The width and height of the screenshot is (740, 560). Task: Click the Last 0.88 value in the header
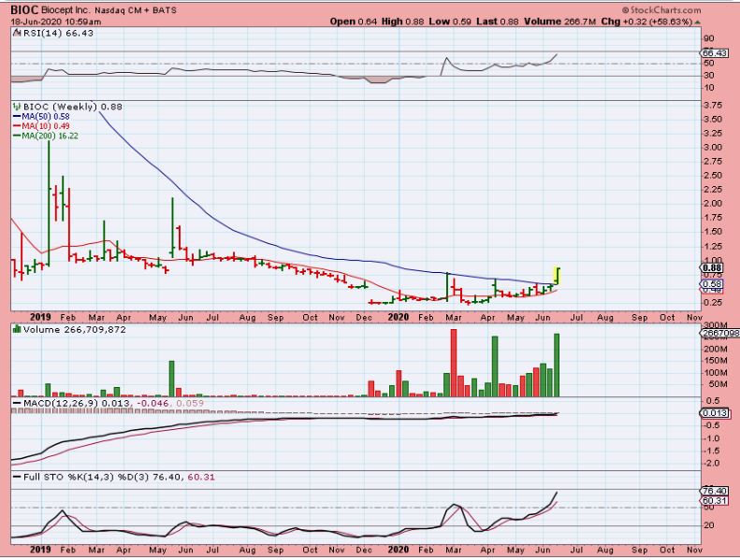[497, 22]
